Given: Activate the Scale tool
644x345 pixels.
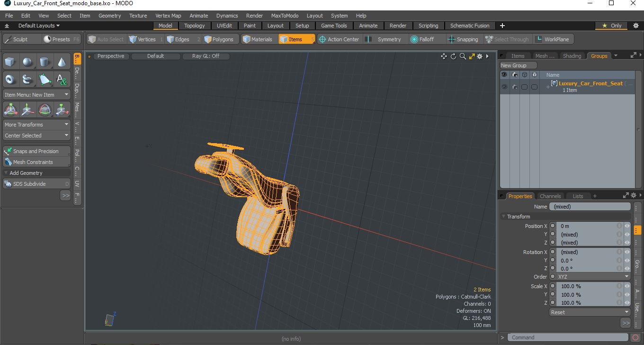Looking at the screenshot, I should pyautogui.click(x=62, y=110).
